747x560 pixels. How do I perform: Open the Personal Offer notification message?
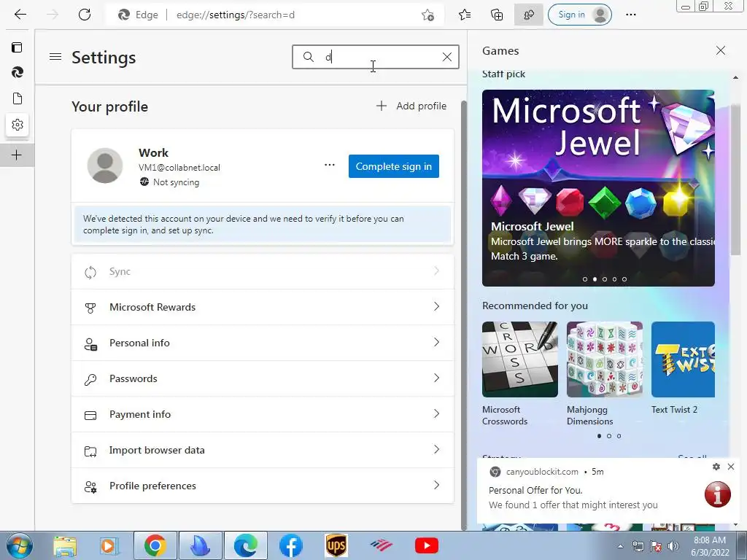click(x=573, y=497)
